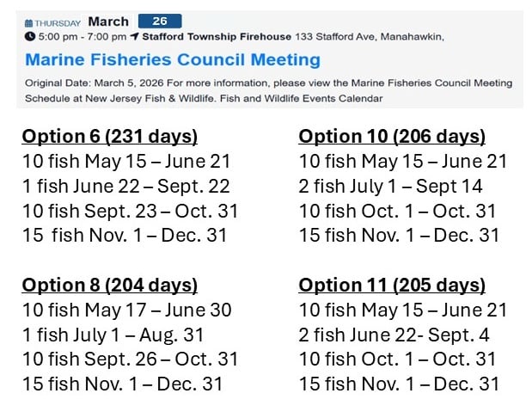
Task: Click 2 fish July 1 – Sept 14 line
Action: click(x=390, y=187)
